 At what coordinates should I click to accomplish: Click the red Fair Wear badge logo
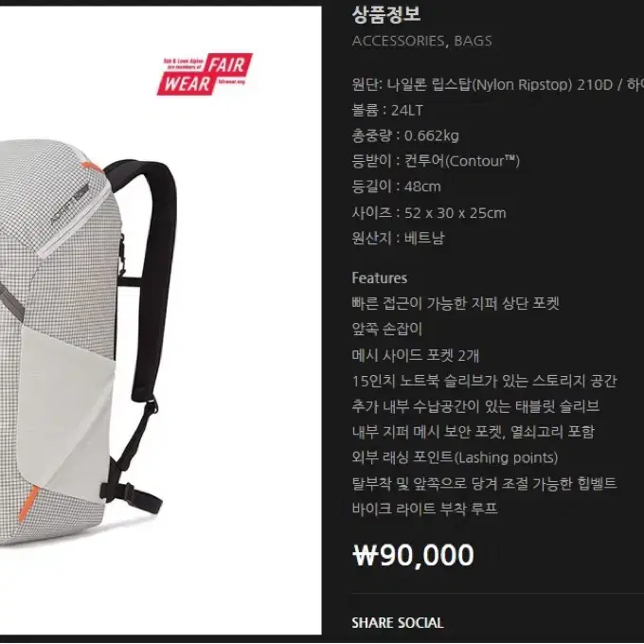click(205, 74)
